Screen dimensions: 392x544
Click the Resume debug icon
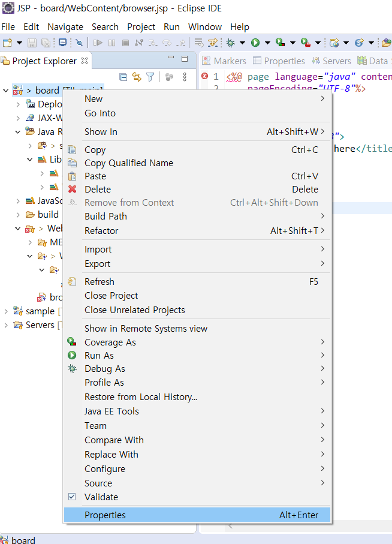[x=98, y=43]
